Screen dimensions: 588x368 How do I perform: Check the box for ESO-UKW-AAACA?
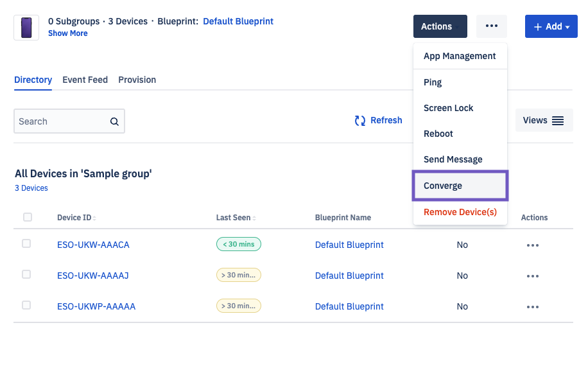(x=26, y=244)
